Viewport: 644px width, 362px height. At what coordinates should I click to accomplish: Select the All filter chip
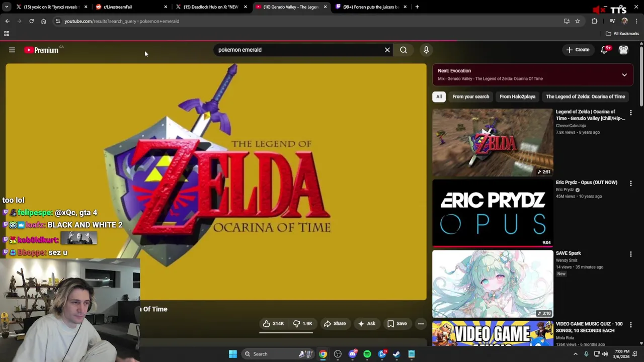(439, 97)
